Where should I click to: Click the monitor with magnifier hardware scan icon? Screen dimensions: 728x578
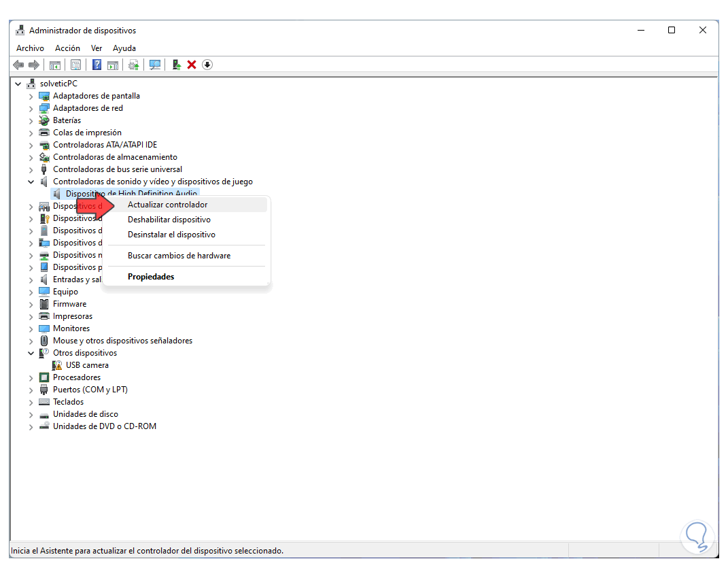(155, 65)
